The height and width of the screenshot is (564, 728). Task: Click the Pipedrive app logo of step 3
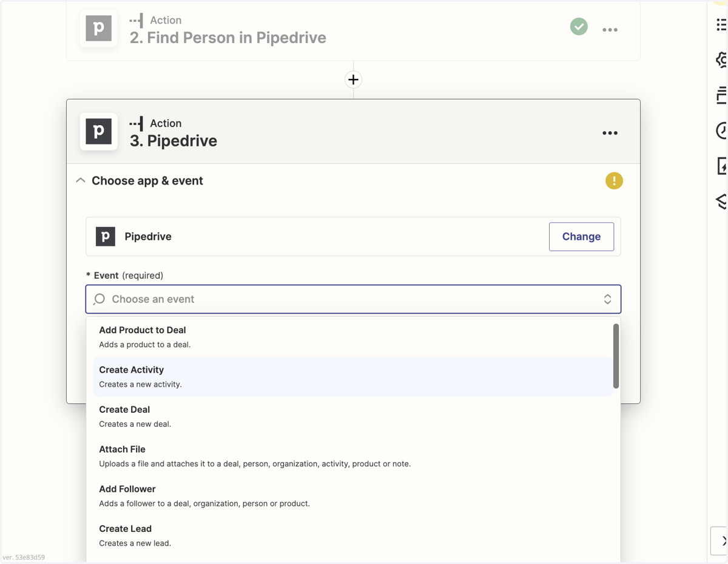point(99,131)
